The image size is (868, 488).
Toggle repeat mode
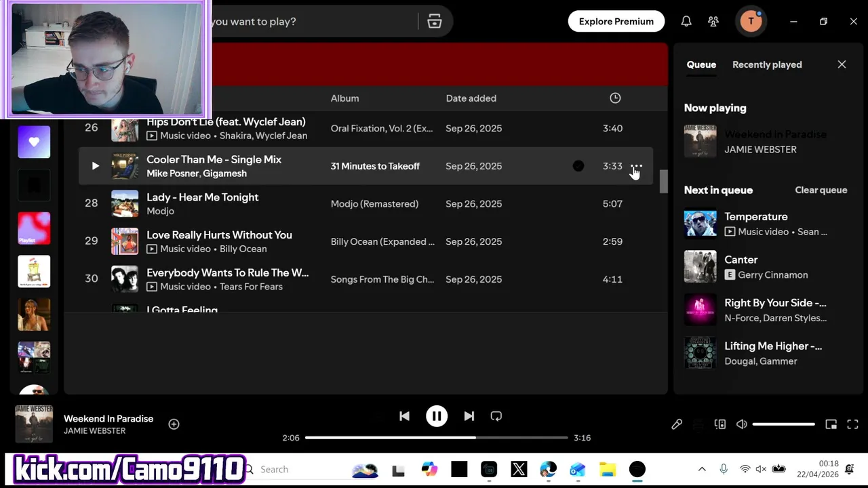coord(496,416)
